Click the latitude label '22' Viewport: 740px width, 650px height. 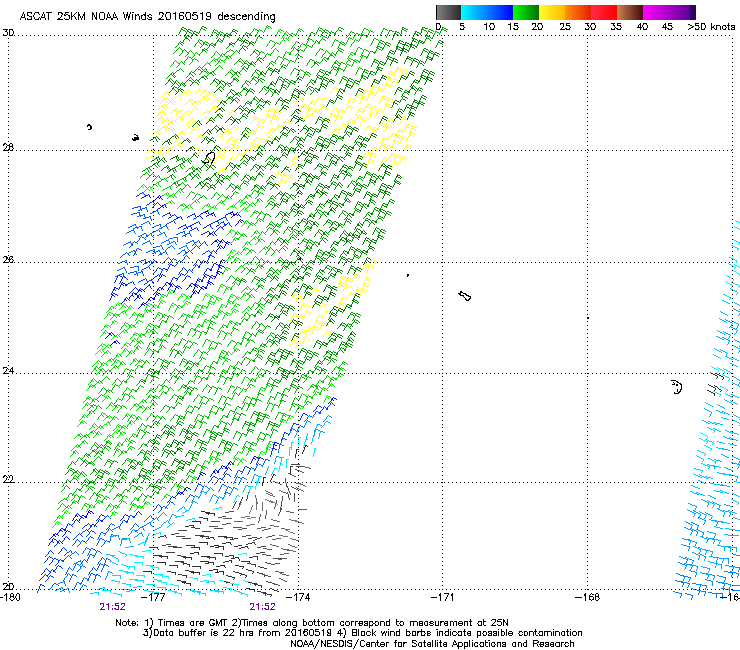8,479
